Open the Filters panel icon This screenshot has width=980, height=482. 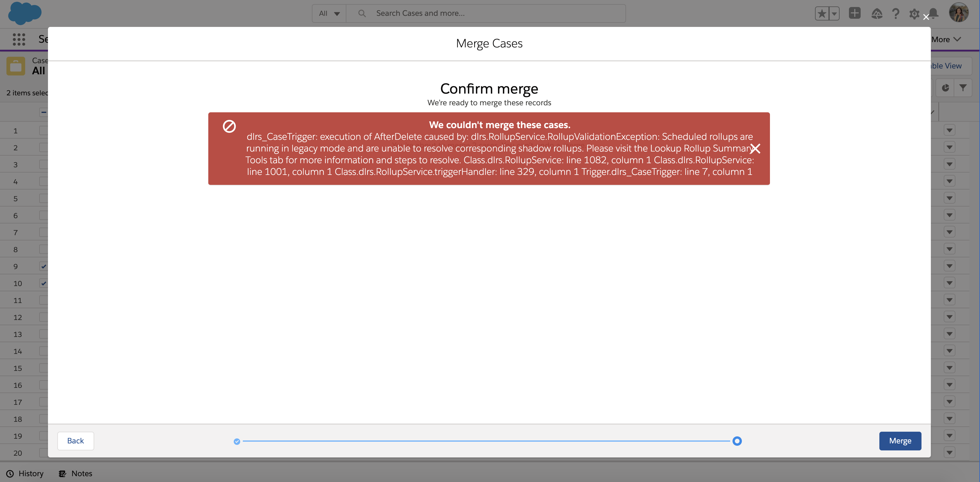[x=963, y=88]
